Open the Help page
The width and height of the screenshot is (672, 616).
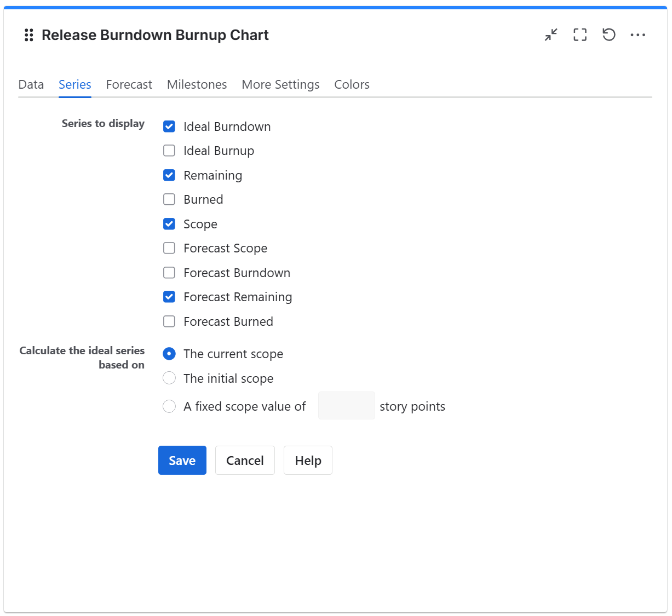click(307, 460)
